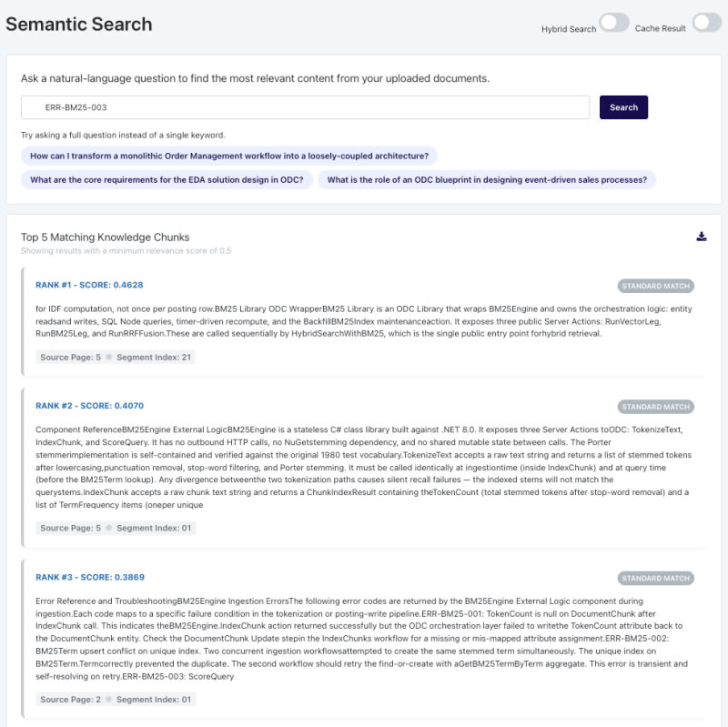Click Source Page 5 tag in Rank #1
The height and width of the screenshot is (727, 728).
70,357
